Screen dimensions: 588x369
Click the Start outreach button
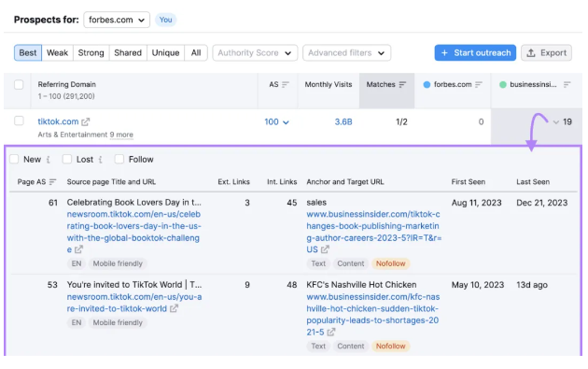click(475, 53)
